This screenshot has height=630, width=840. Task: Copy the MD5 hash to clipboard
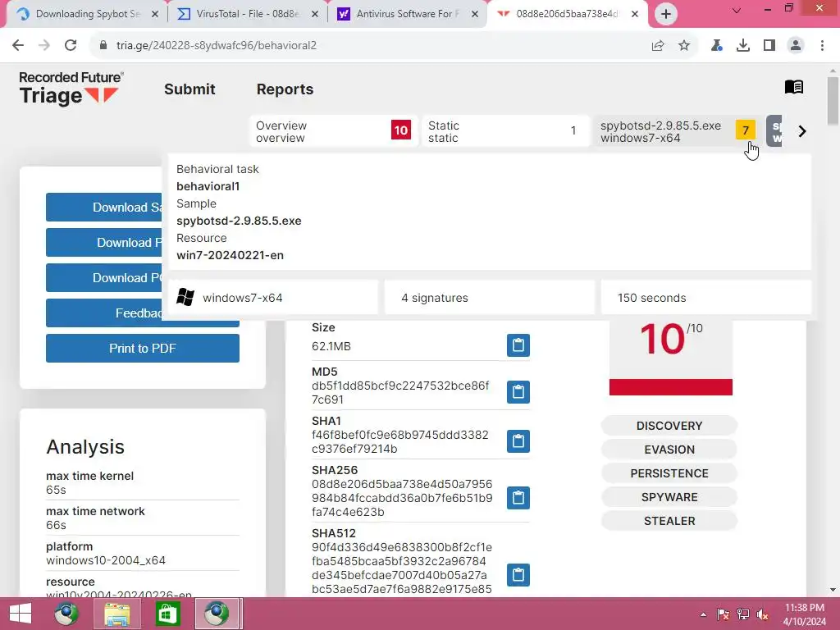(x=518, y=391)
